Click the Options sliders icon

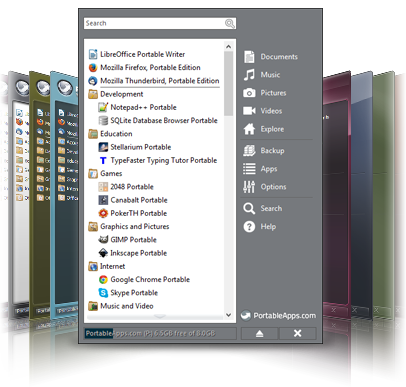[x=249, y=187]
